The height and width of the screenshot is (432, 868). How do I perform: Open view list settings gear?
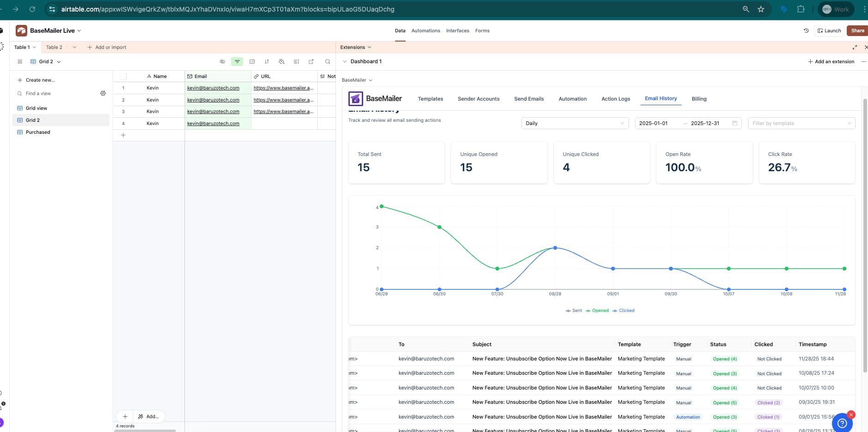pyautogui.click(x=103, y=93)
